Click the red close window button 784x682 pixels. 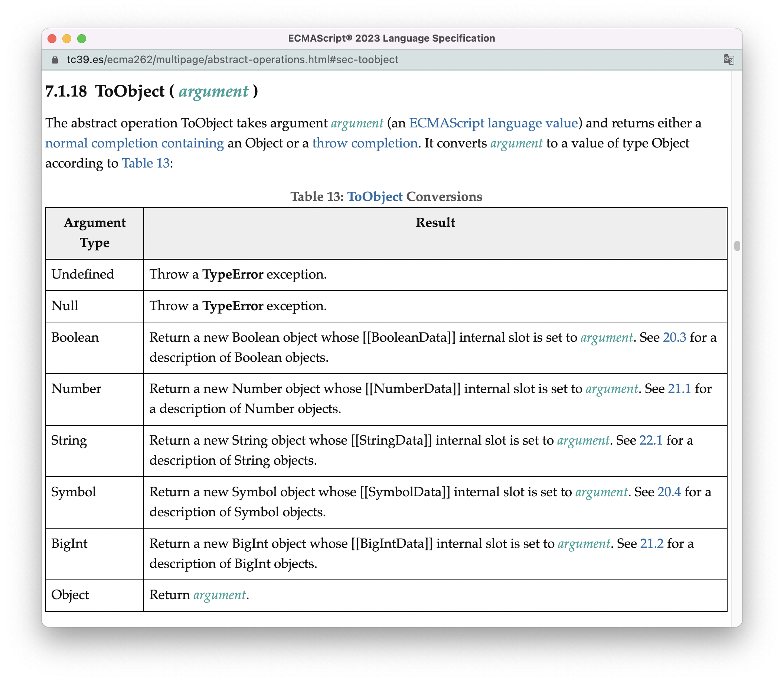pyautogui.click(x=52, y=38)
